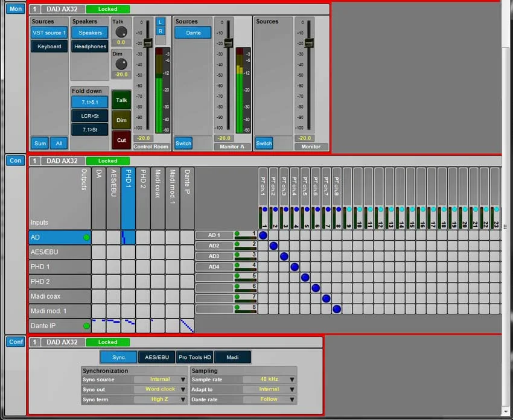513x420 pixels.
Task: Select the Dante source for Monitor A
Action: click(x=193, y=33)
